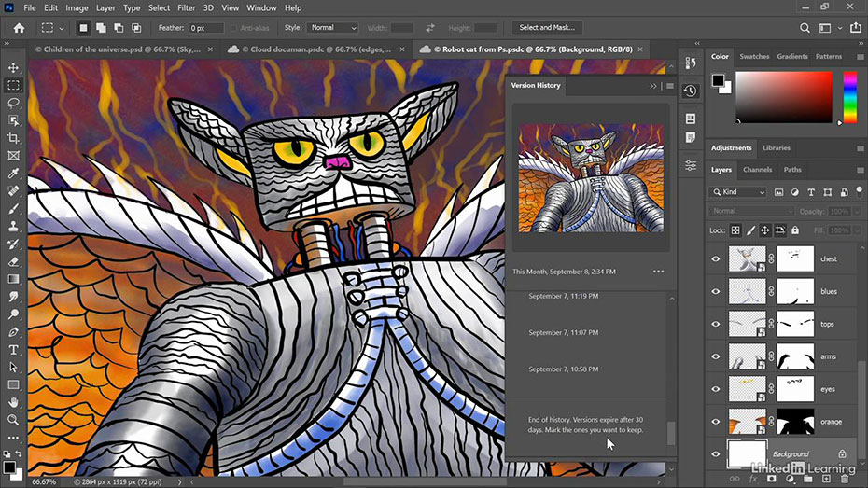Click the foreground color swatch in Color panel
868x488 pixels.
pyautogui.click(x=718, y=80)
